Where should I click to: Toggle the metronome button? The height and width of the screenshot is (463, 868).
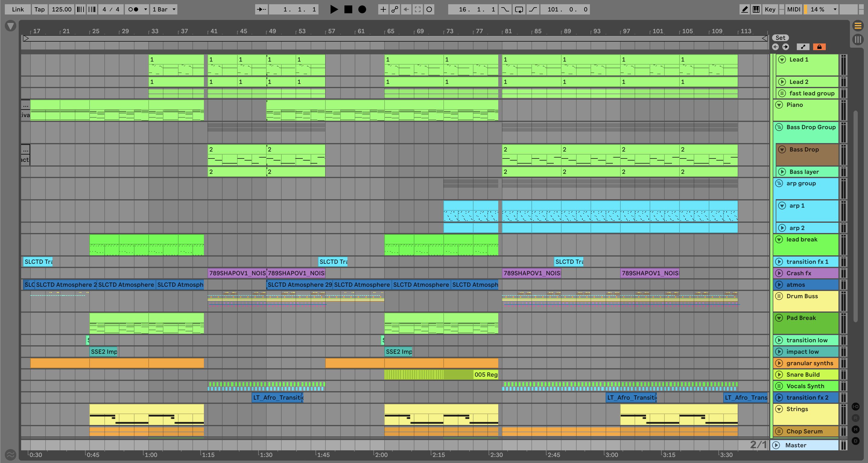pos(133,9)
